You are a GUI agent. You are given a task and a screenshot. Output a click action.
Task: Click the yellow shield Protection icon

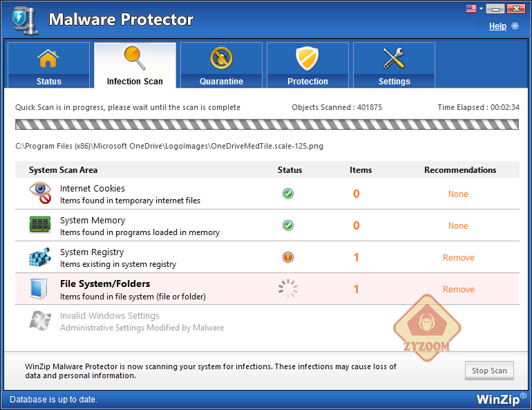point(307,58)
